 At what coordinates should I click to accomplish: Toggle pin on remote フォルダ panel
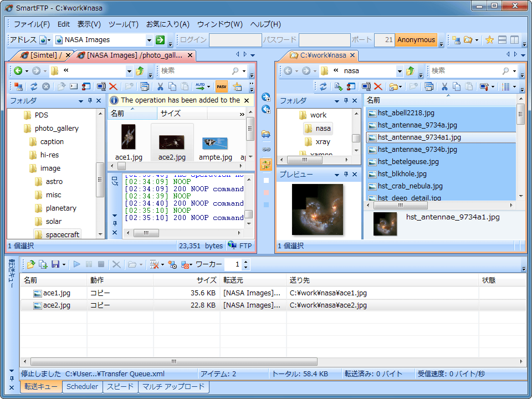90,100
